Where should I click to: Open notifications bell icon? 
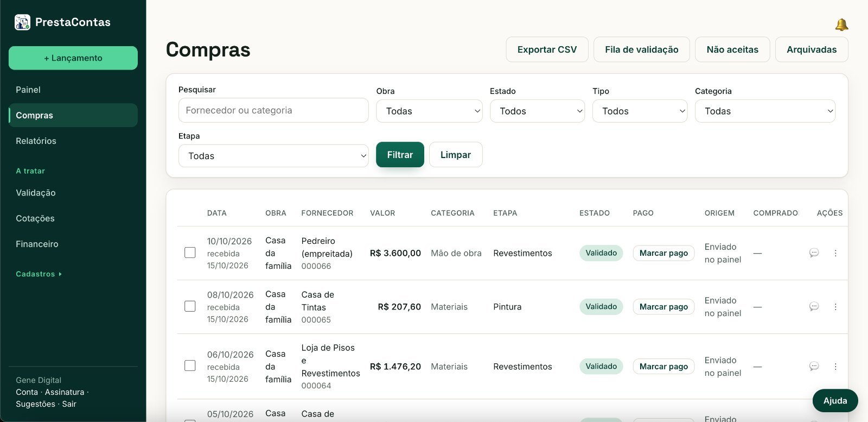841,24
